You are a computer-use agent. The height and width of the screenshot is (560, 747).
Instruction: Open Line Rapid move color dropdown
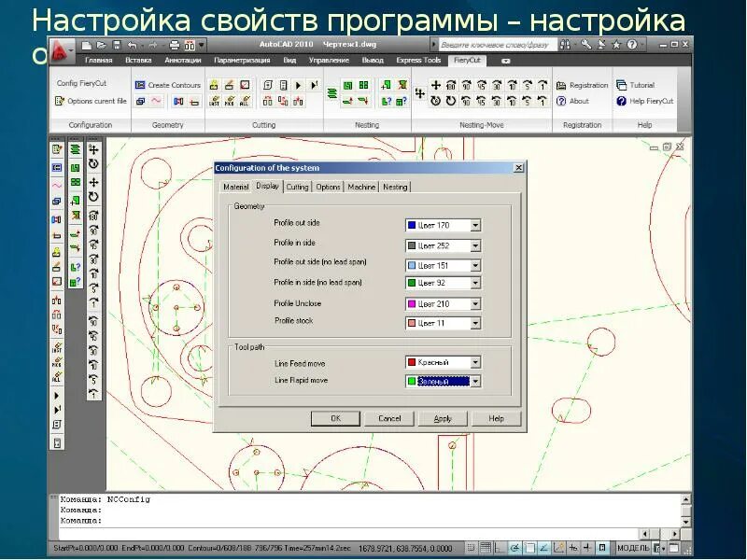point(475,382)
